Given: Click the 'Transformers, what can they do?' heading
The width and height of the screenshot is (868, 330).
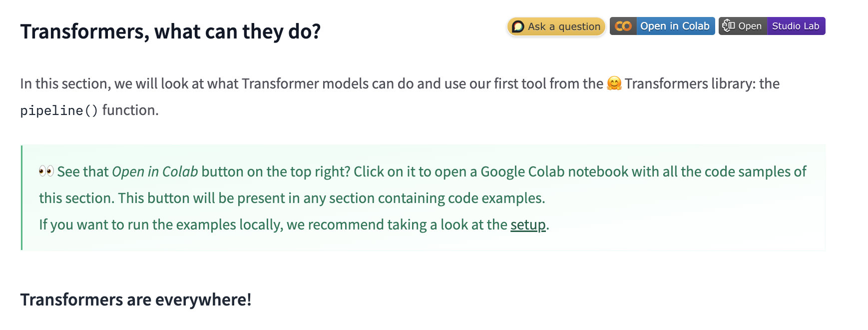Looking at the screenshot, I should pyautogui.click(x=170, y=31).
